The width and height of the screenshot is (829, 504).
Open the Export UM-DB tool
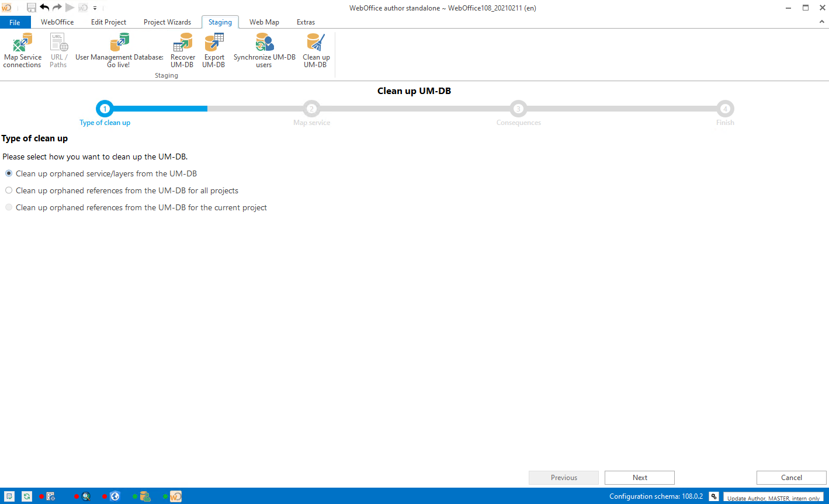pos(213,50)
